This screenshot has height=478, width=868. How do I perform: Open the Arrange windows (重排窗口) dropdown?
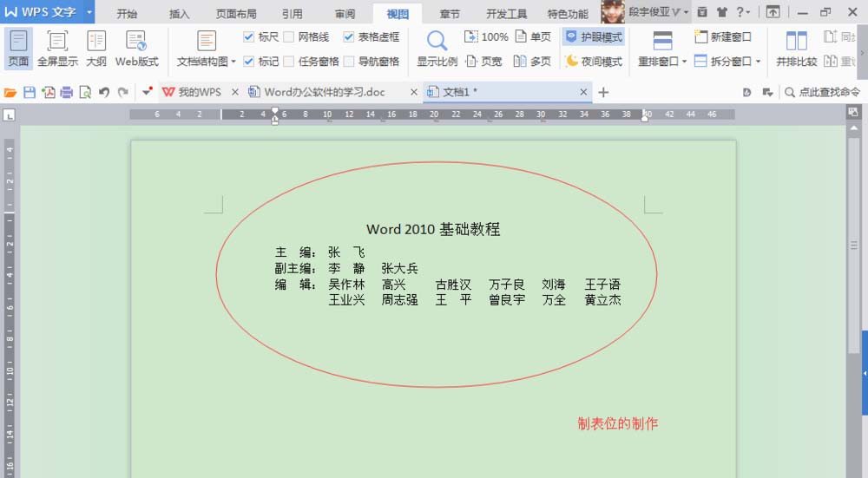point(684,62)
